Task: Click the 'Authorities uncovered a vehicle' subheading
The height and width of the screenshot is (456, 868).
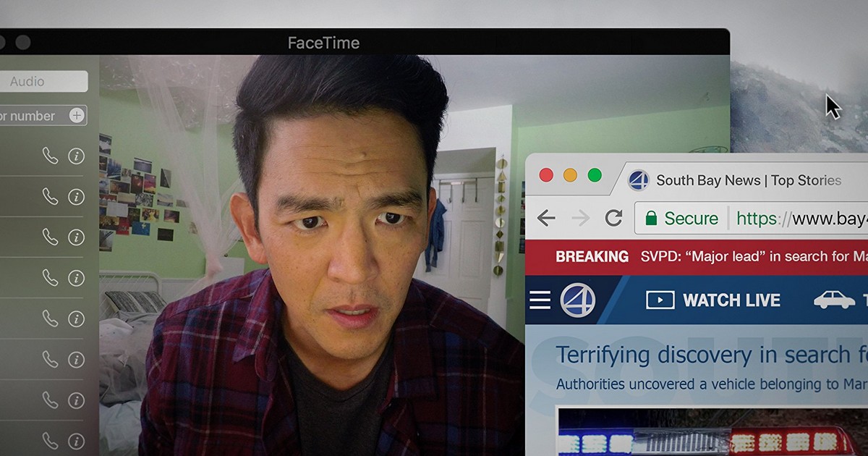Action: [x=711, y=385]
